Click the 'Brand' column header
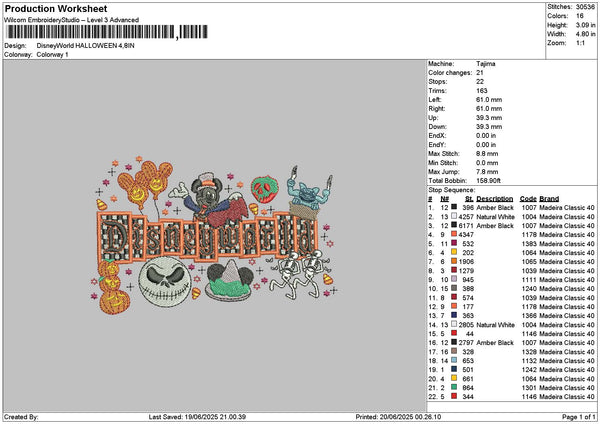600x424 pixels. (549, 199)
